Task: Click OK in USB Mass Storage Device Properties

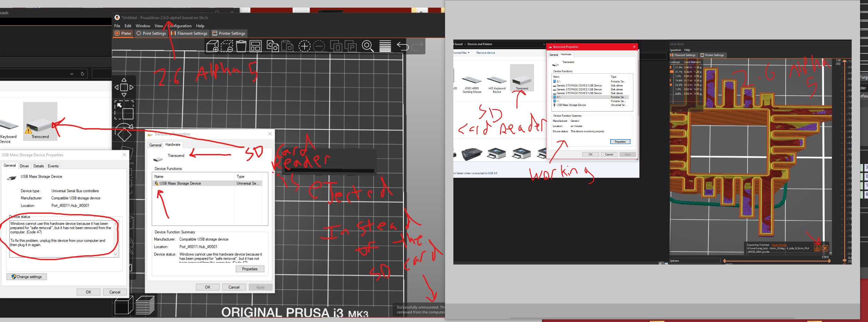Action: tap(89, 292)
